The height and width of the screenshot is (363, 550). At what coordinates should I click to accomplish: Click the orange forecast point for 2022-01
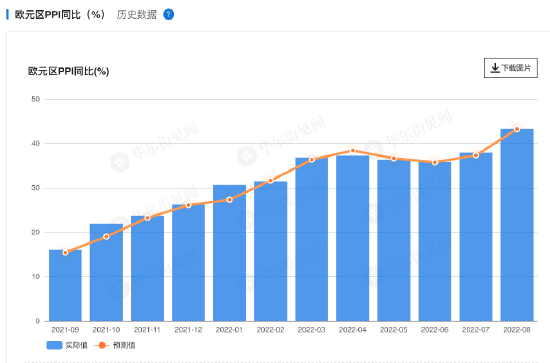(x=229, y=200)
